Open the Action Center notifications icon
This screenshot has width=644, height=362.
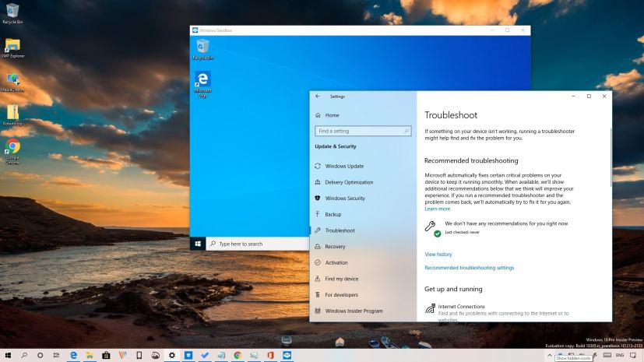(633, 355)
